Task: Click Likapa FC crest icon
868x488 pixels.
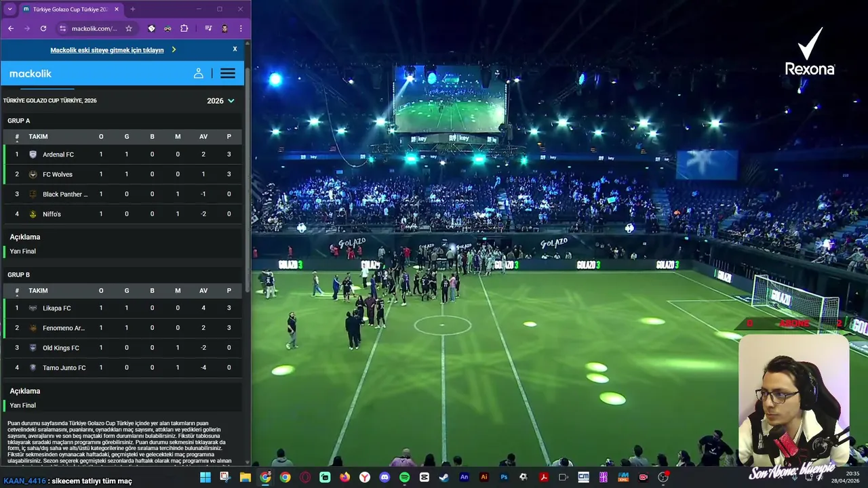Action: [33, 308]
